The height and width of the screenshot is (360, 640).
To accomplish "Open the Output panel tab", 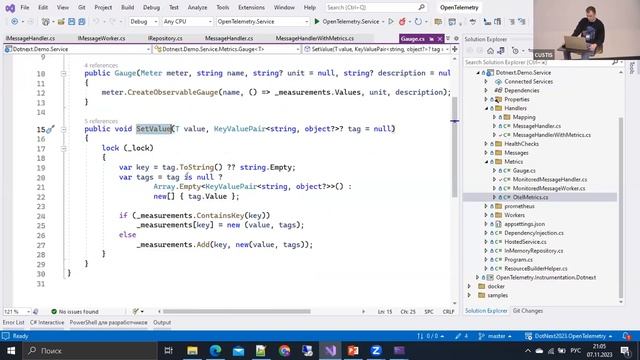I will click(x=162, y=322).
